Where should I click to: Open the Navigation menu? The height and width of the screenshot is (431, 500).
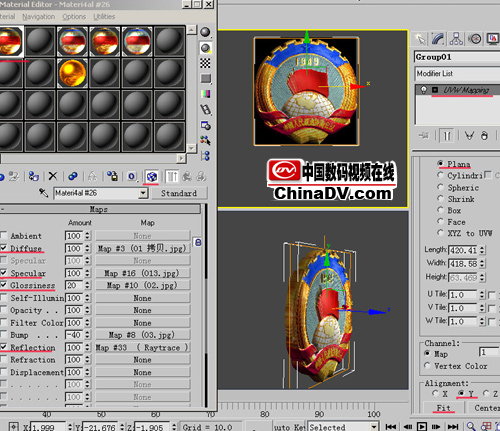pyautogui.click(x=39, y=17)
